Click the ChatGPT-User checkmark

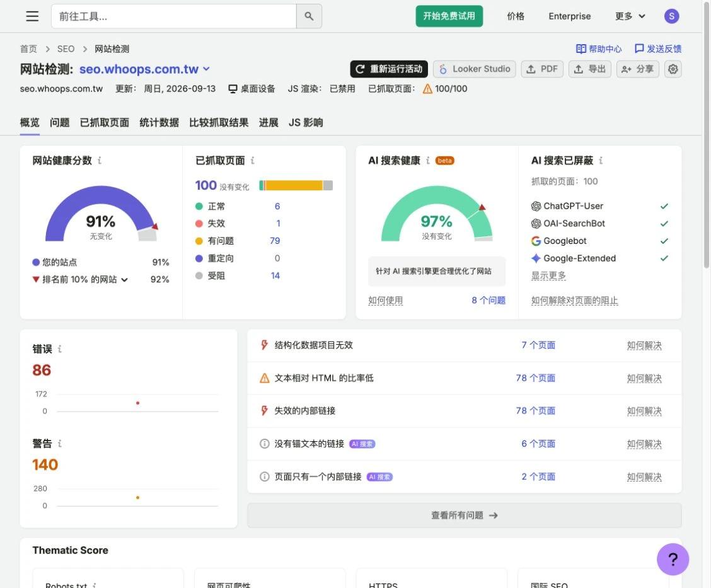664,206
